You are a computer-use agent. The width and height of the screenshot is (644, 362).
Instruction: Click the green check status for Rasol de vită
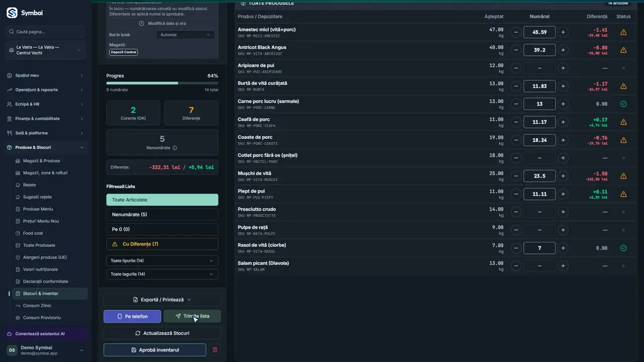(x=623, y=248)
